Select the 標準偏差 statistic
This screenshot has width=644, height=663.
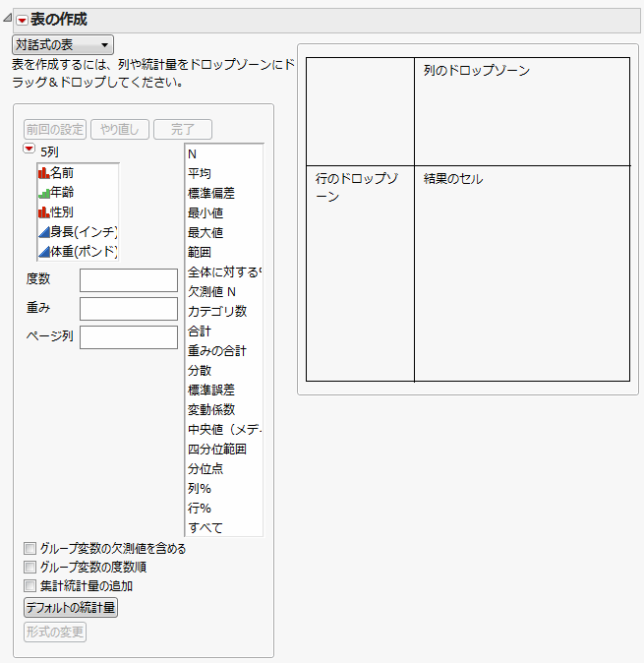[224, 194]
